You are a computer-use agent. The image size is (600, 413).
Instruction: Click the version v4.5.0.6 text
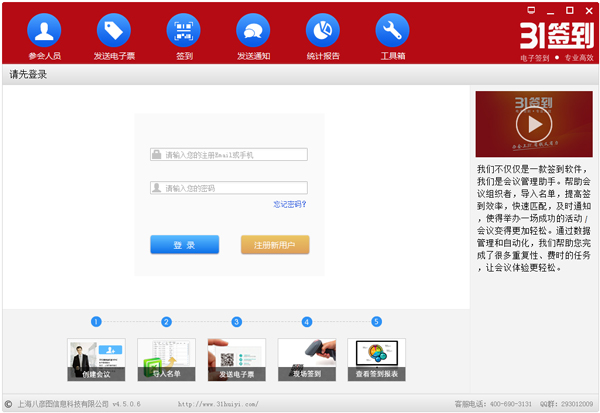tap(126, 404)
